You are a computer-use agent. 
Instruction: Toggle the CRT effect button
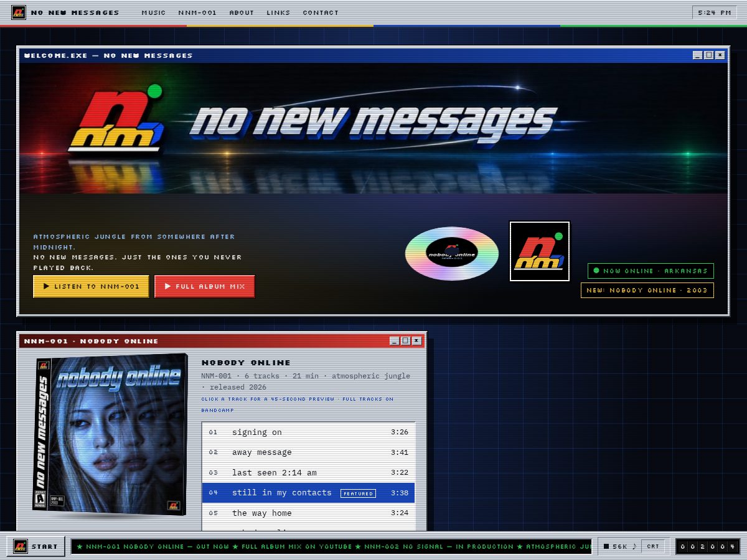click(x=653, y=546)
